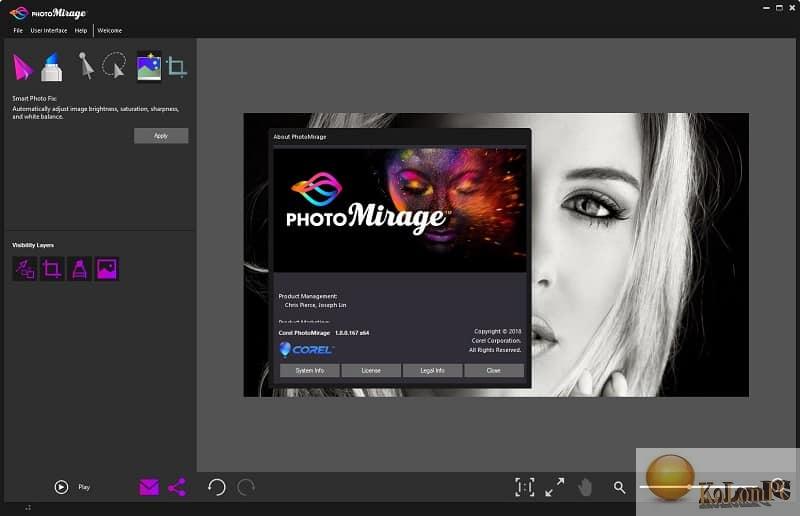Maximize the PhotoMirage window
This screenshot has height=516, width=800.
click(x=779, y=8)
